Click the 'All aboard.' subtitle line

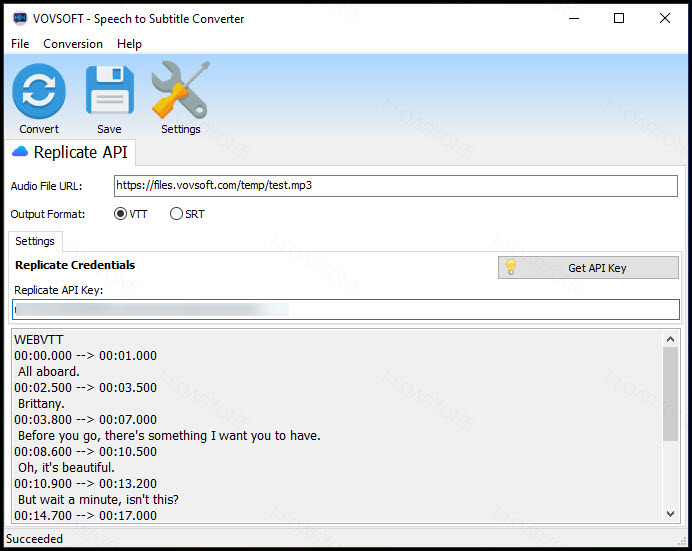49,372
